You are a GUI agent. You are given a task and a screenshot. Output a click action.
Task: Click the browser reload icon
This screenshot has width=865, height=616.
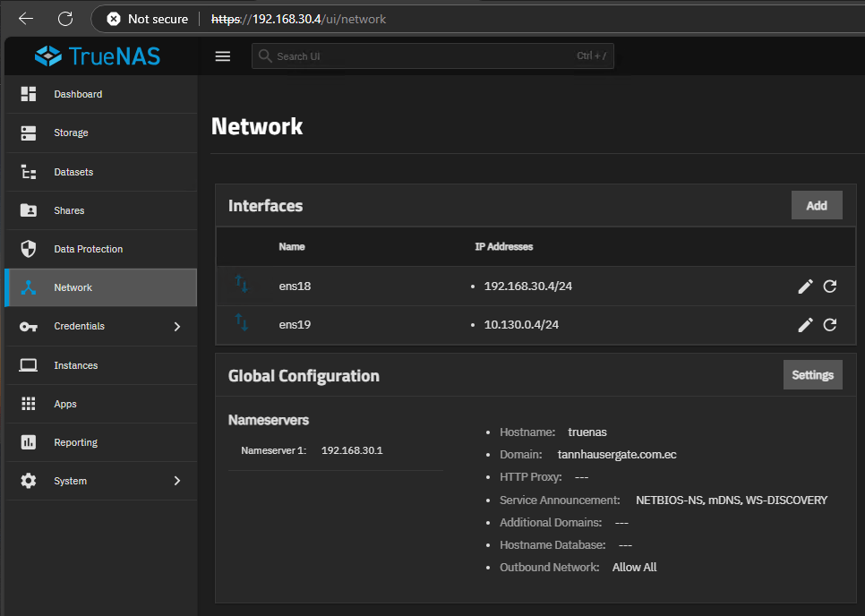point(65,19)
